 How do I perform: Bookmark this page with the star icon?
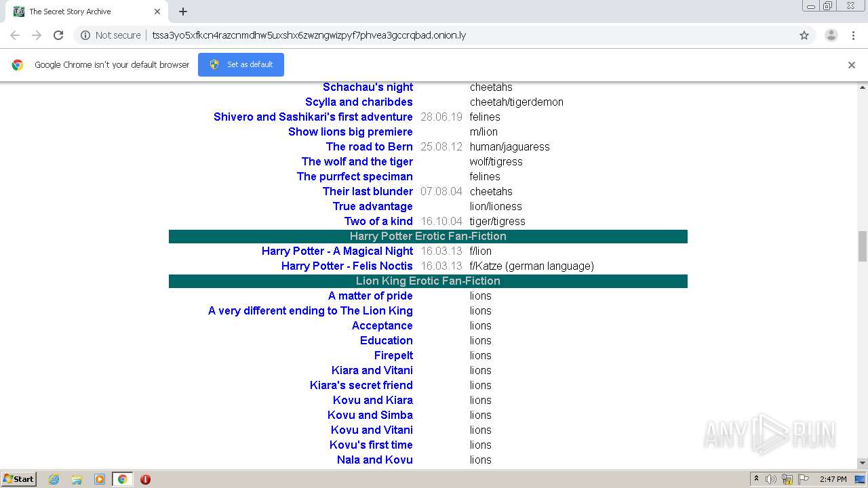click(x=804, y=35)
